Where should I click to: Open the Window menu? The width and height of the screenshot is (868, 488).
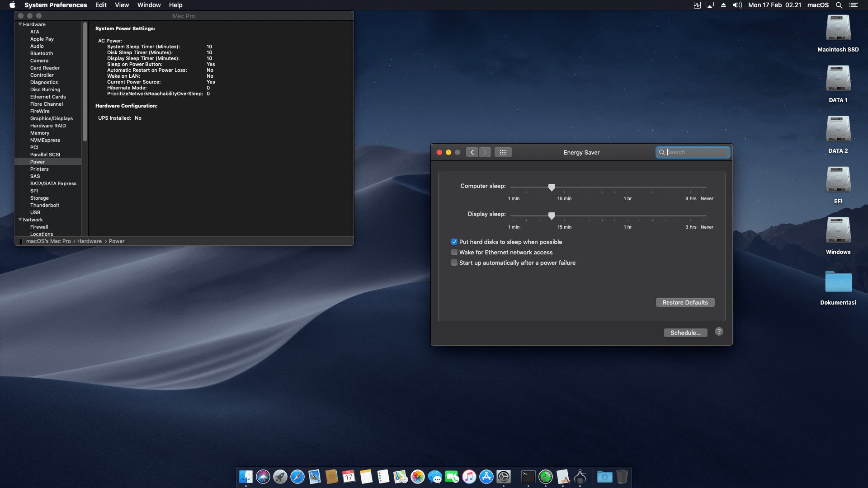149,5
